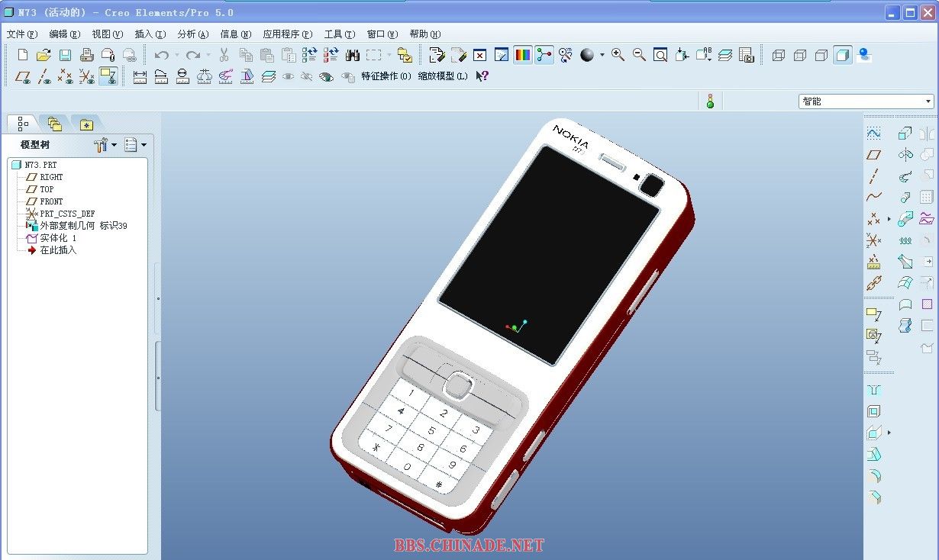Click the distance measure ruler icon
This screenshot has width=939, height=560.
140,76
